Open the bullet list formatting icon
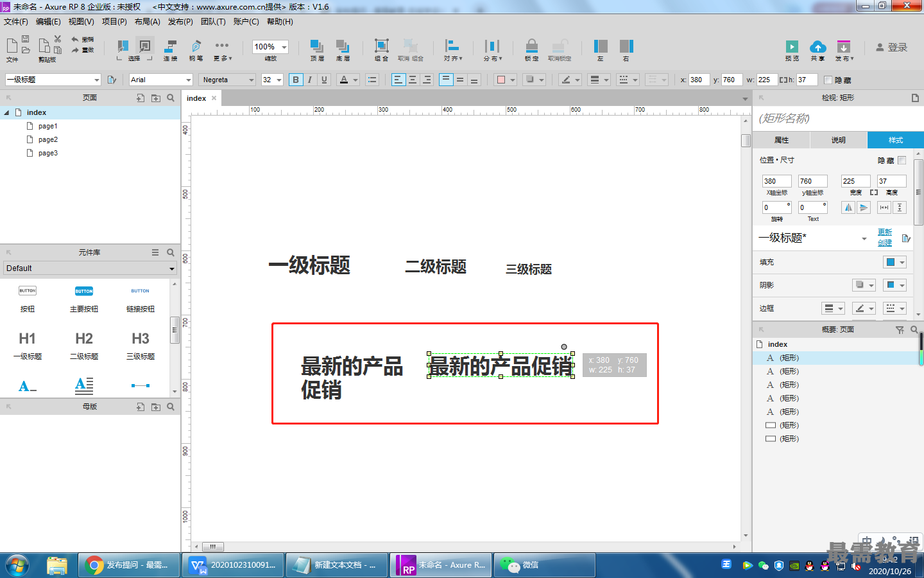924x578 pixels. [372, 80]
